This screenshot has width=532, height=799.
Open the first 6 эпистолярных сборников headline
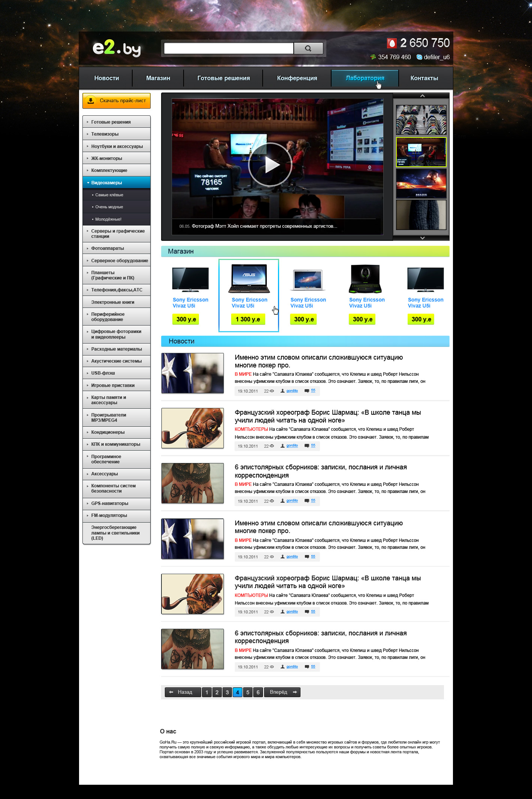[x=321, y=471]
